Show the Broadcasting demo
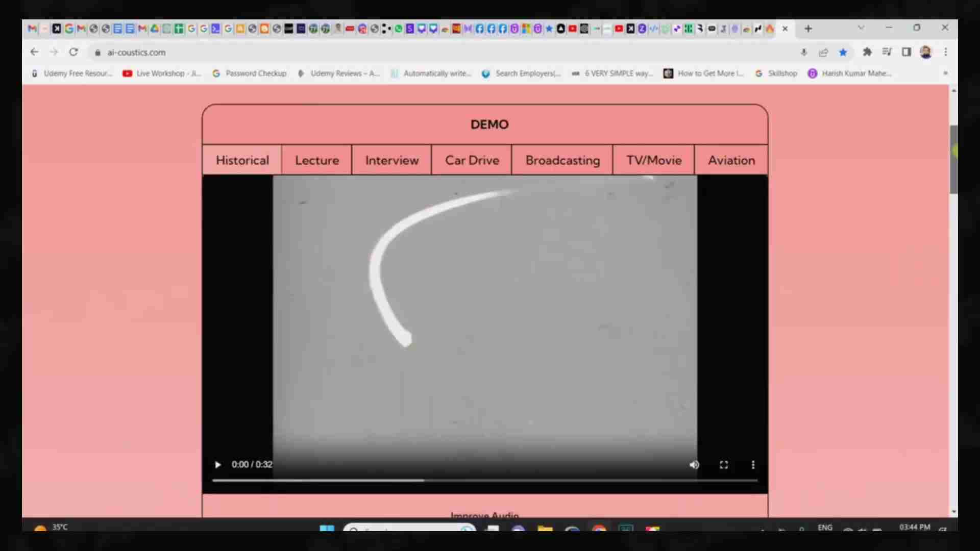The height and width of the screenshot is (551, 980). point(562,160)
